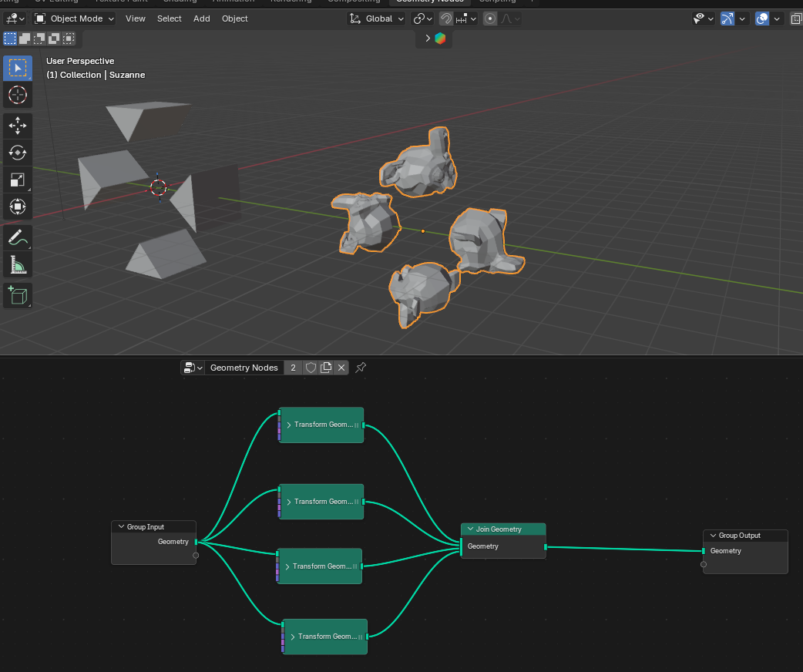Collapse the Group Input node
The height and width of the screenshot is (672, 803).
click(x=121, y=526)
